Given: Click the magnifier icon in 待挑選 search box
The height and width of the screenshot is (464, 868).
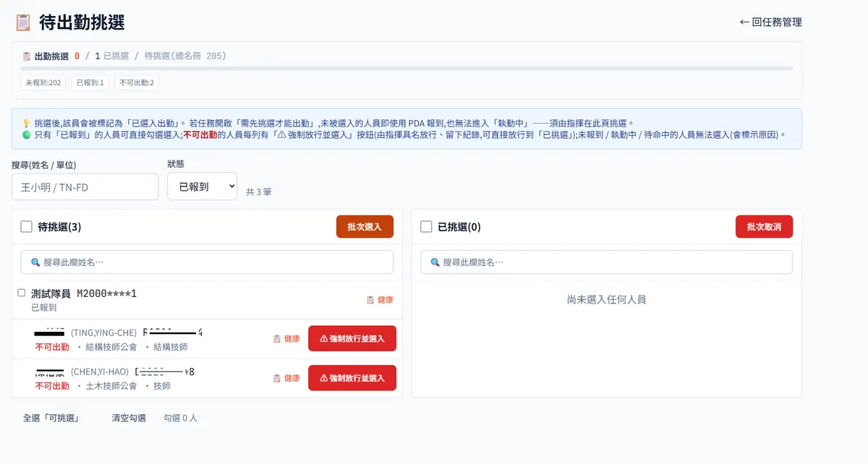Looking at the screenshot, I should 35,262.
